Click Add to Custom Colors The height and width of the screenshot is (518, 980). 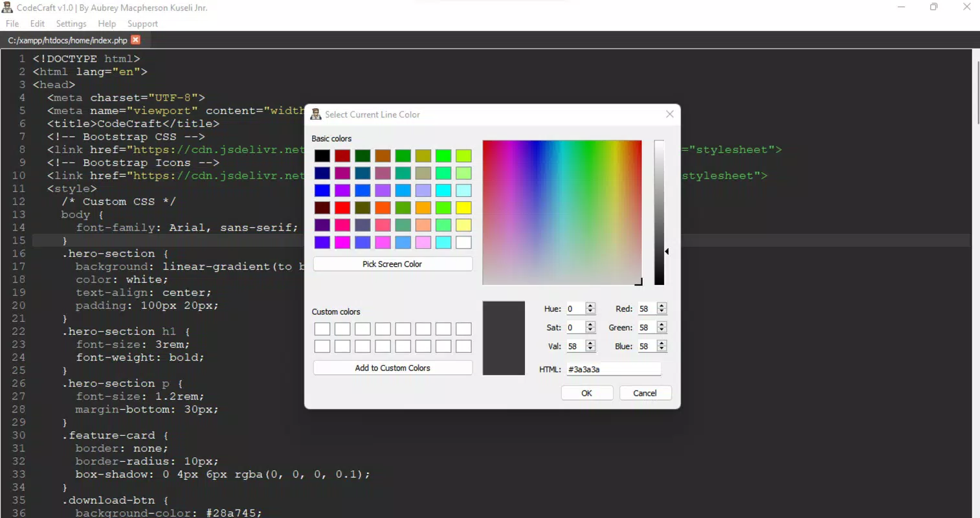click(393, 368)
